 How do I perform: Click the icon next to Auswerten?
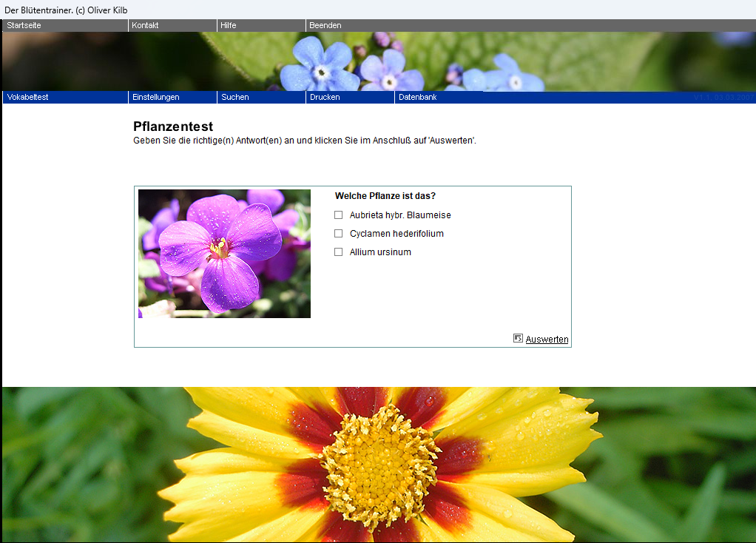click(x=518, y=338)
